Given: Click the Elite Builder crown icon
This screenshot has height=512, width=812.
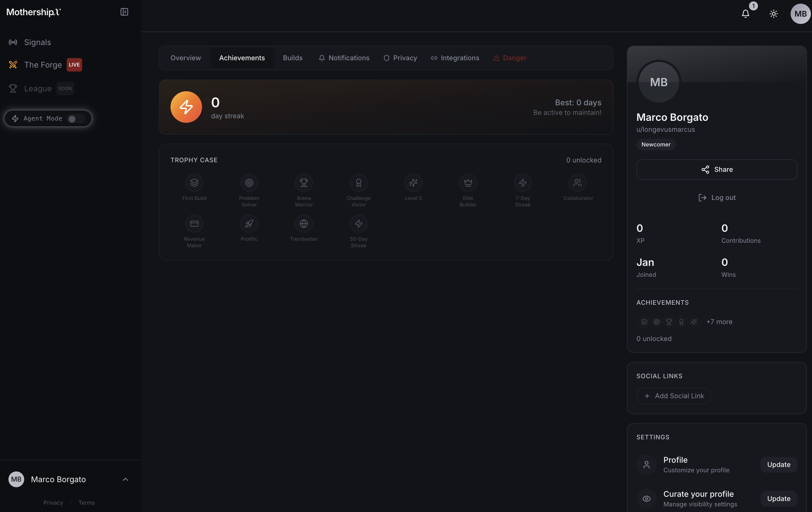Looking at the screenshot, I should tap(468, 183).
